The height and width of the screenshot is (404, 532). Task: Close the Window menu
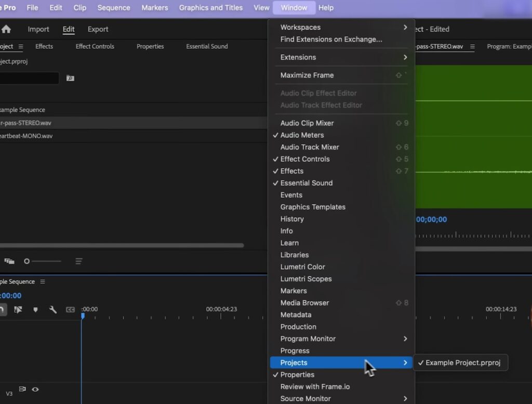tap(294, 7)
